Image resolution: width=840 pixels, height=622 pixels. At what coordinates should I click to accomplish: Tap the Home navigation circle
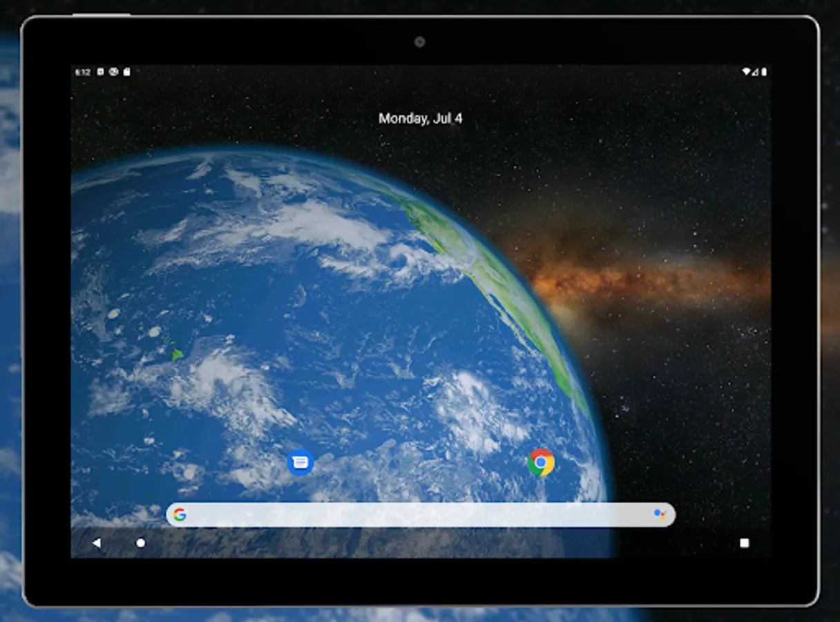click(141, 543)
